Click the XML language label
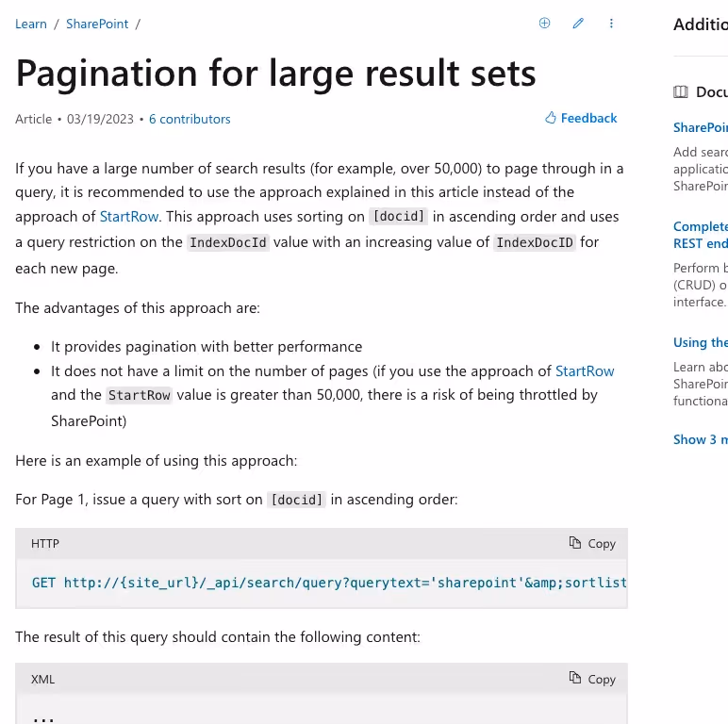Viewport: 728px width, 724px height. point(42,680)
